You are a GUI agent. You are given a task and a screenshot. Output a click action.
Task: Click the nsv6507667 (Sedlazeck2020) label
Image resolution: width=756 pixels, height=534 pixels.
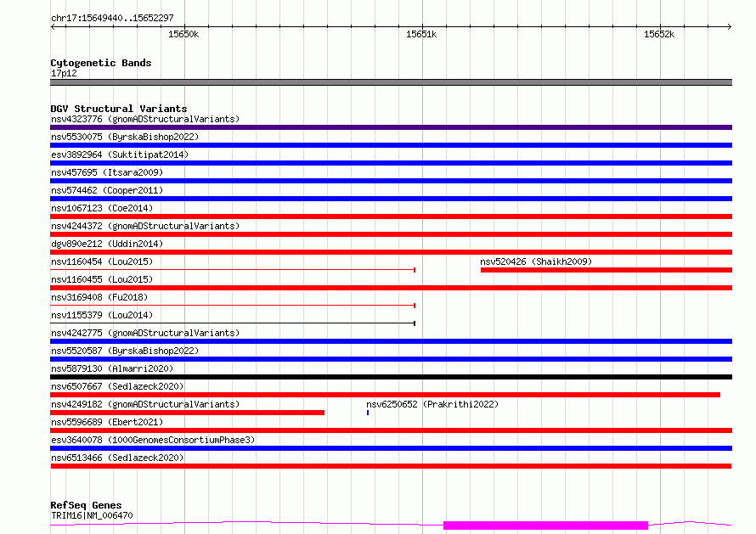(x=117, y=386)
